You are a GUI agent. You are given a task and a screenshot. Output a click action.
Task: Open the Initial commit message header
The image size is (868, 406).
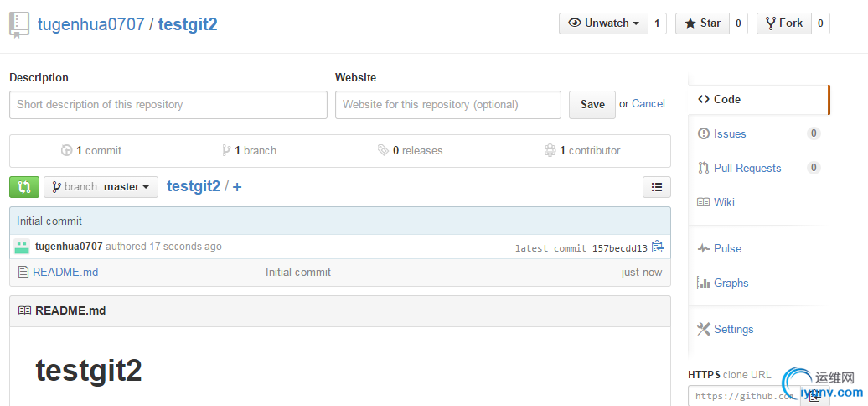[49, 221]
